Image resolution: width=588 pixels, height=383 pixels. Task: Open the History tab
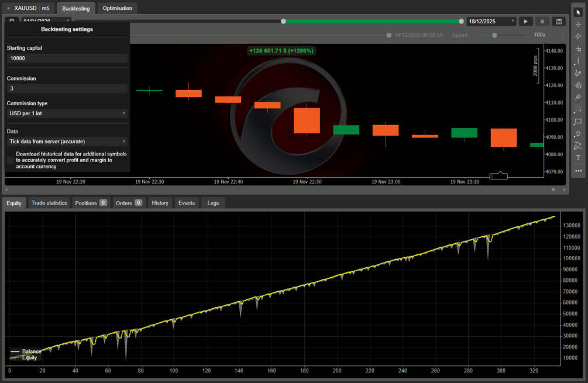point(160,203)
